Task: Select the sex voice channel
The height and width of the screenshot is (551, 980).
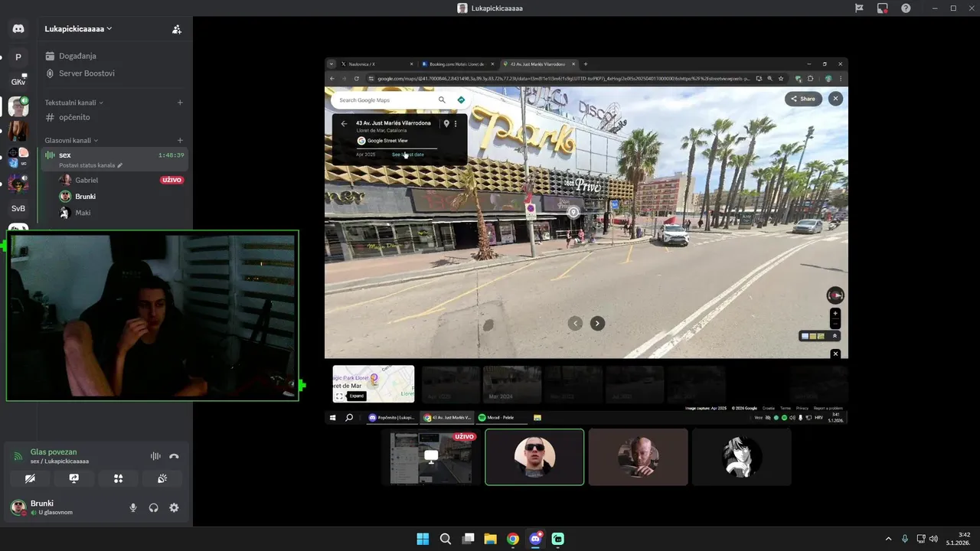Action: [x=115, y=159]
